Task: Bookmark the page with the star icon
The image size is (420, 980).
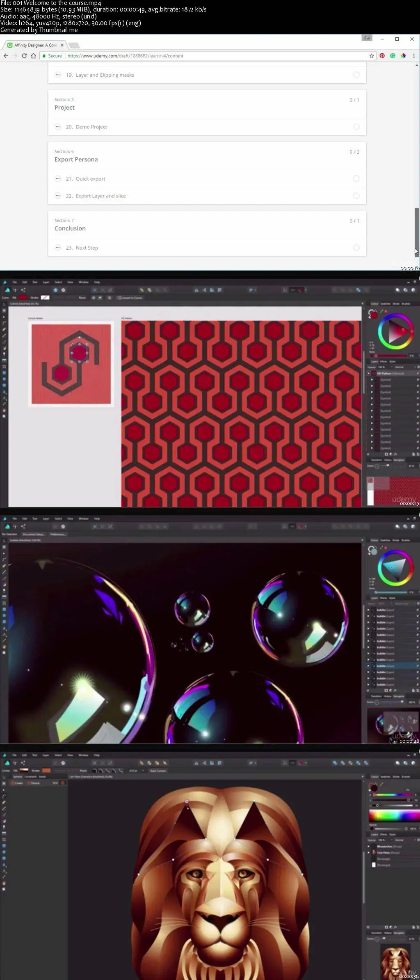Action: (372, 56)
